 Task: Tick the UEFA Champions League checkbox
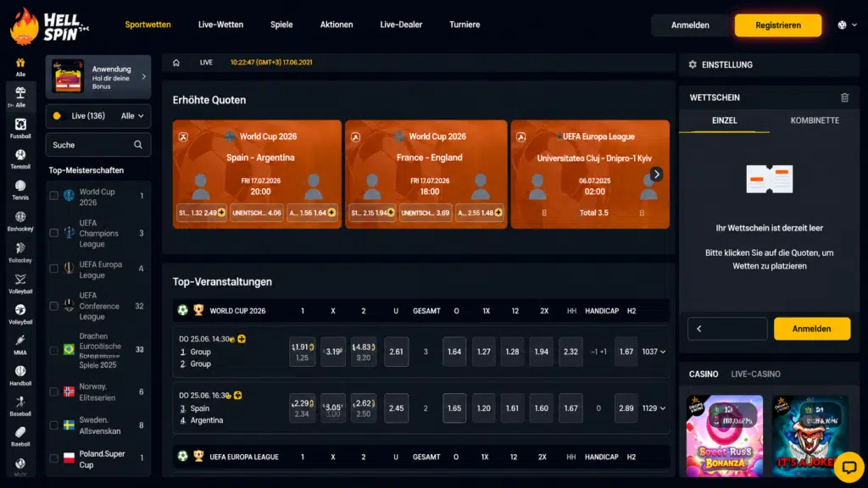pos(53,233)
